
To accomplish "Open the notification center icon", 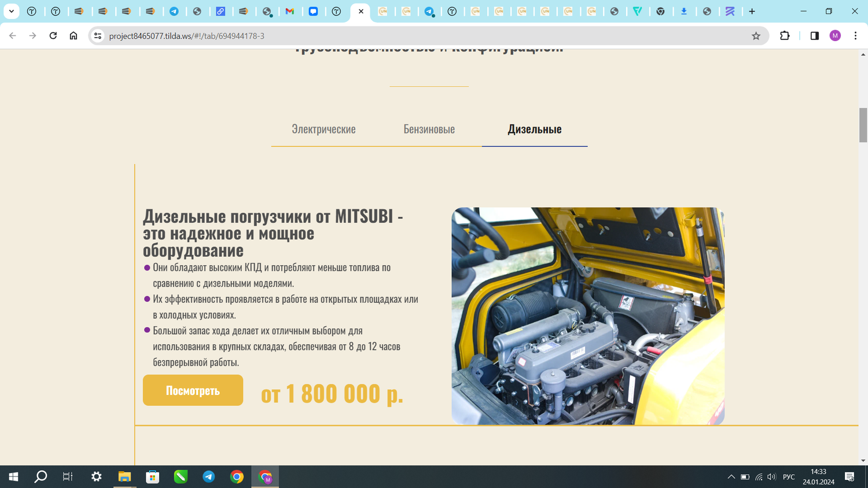I will point(849,476).
